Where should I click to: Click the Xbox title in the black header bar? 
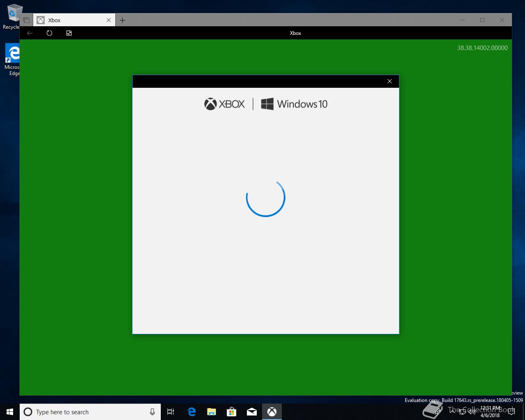(x=295, y=33)
